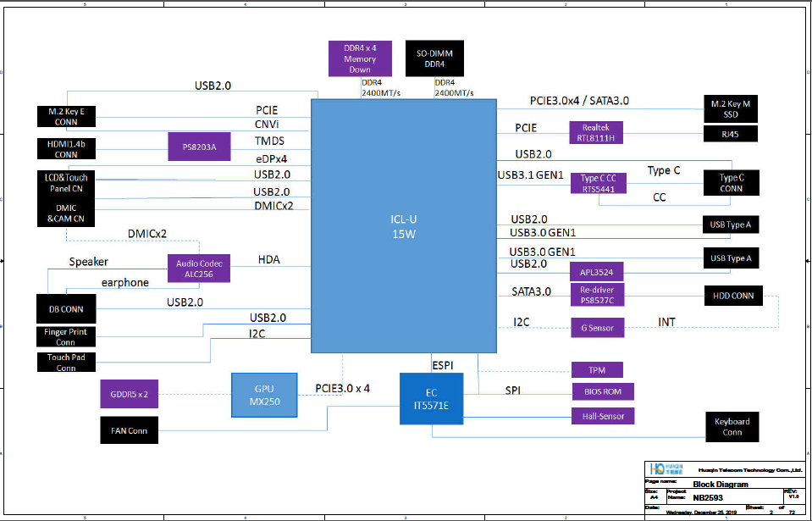Click the NB2593 project name

coord(708,497)
